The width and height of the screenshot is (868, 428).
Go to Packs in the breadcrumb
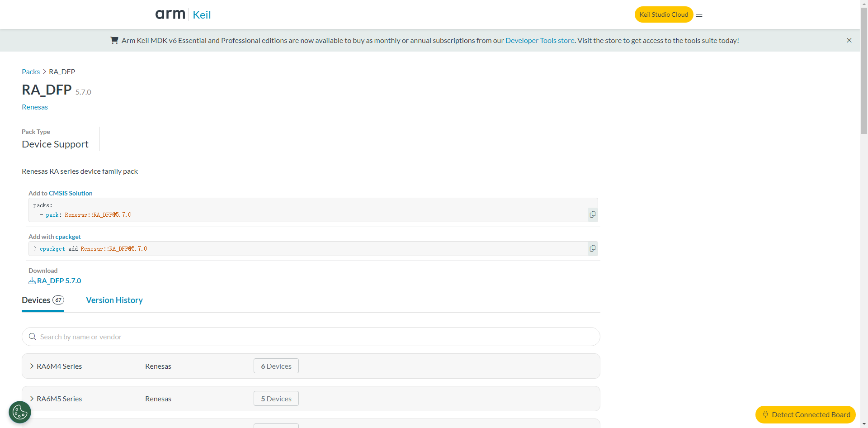31,71
